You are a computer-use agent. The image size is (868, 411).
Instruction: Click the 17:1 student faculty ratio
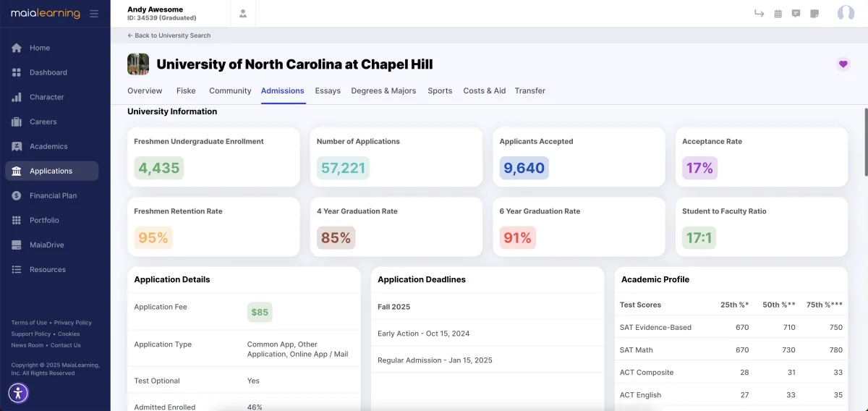coord(699,237)
